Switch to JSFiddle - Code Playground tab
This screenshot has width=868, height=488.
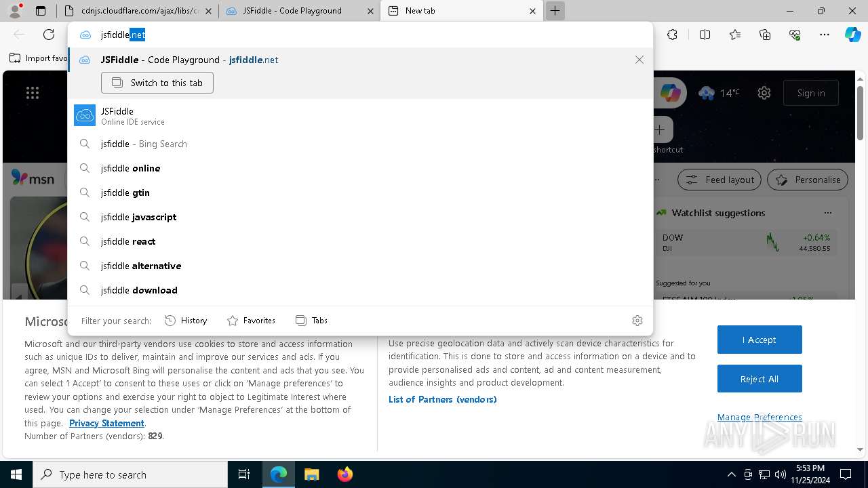point(299,11)
